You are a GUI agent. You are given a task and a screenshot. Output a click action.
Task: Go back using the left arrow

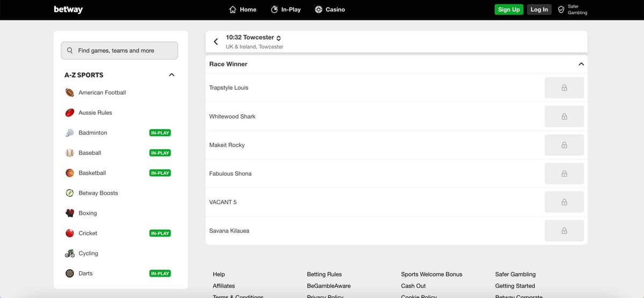click(x=216, y=41)
